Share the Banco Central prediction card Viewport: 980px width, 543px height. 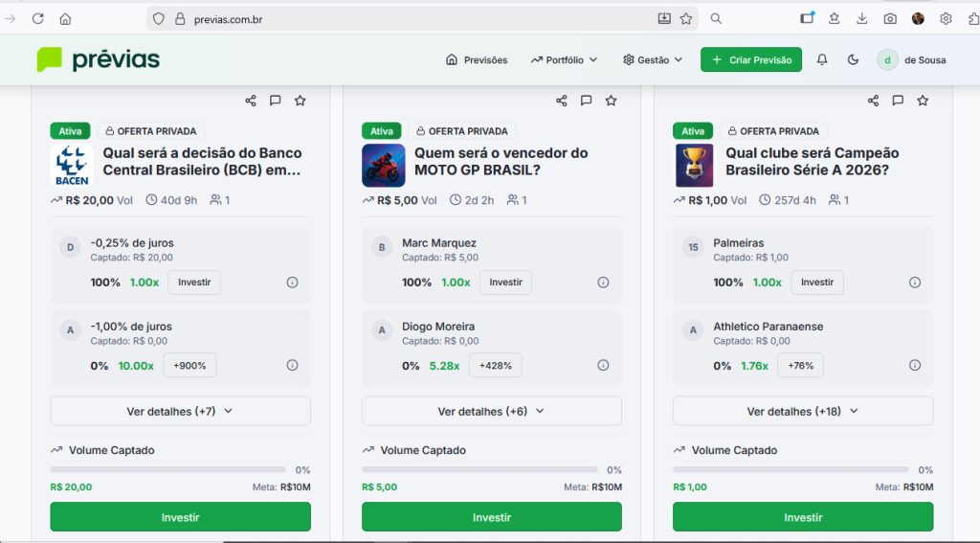(x=251, y=101)
